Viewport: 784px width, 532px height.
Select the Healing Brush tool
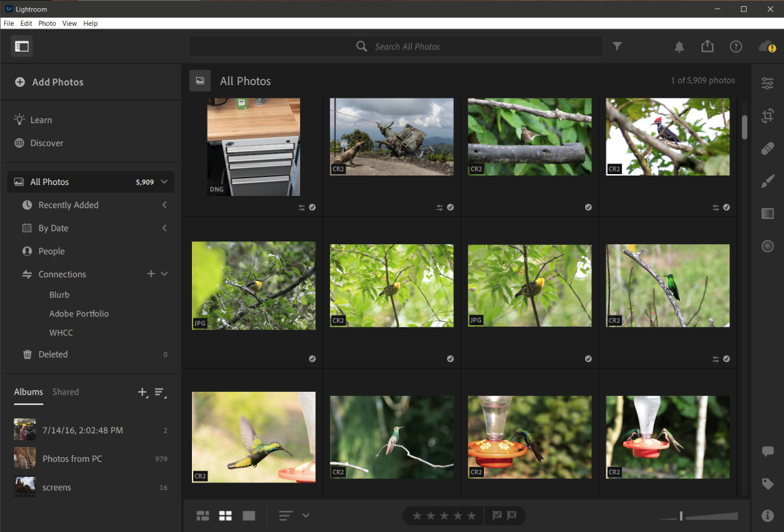(768, 148)
